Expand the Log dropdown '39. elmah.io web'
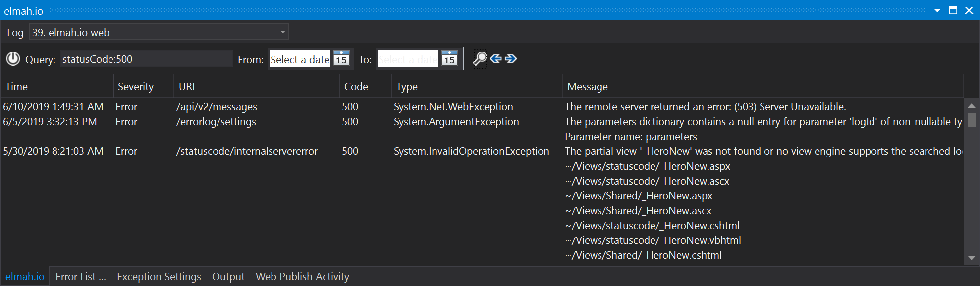 tap(159, 32)
